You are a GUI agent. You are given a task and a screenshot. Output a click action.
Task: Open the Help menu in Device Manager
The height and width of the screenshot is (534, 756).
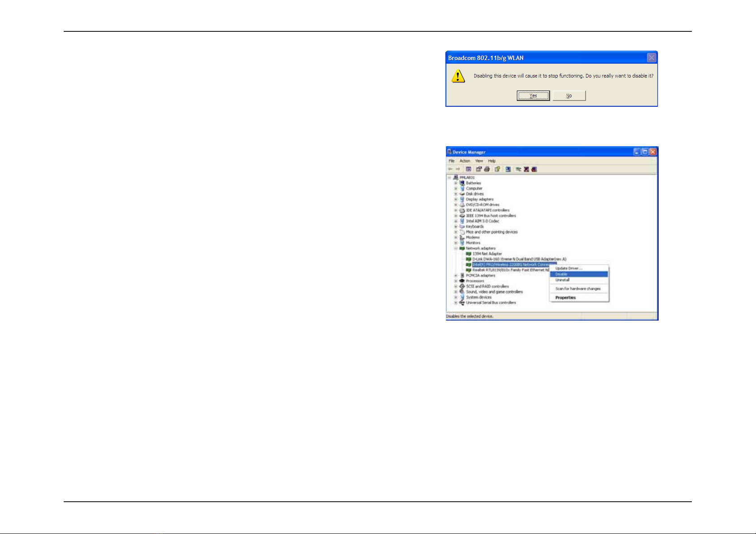coord(492,161)
